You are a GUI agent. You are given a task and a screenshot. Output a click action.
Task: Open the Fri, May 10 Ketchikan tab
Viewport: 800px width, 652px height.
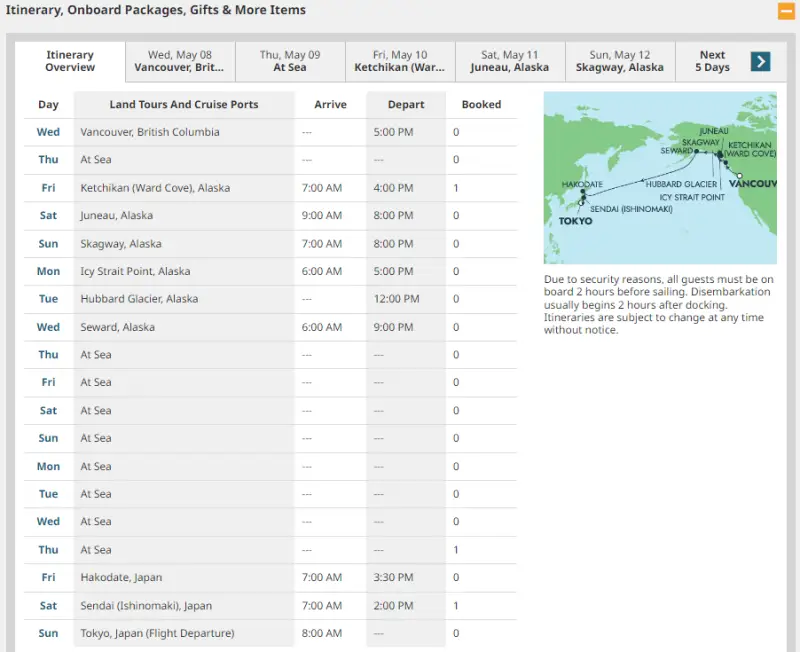coord(400,61)
